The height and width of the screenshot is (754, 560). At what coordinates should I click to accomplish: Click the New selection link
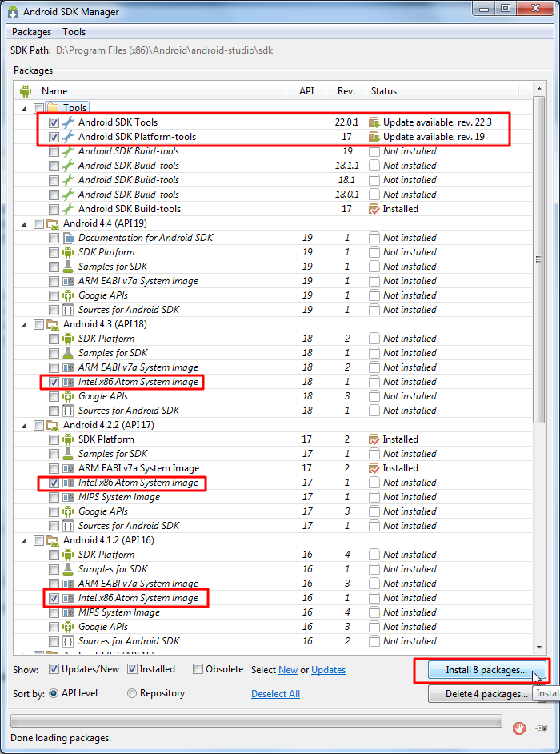pos(288,669)
